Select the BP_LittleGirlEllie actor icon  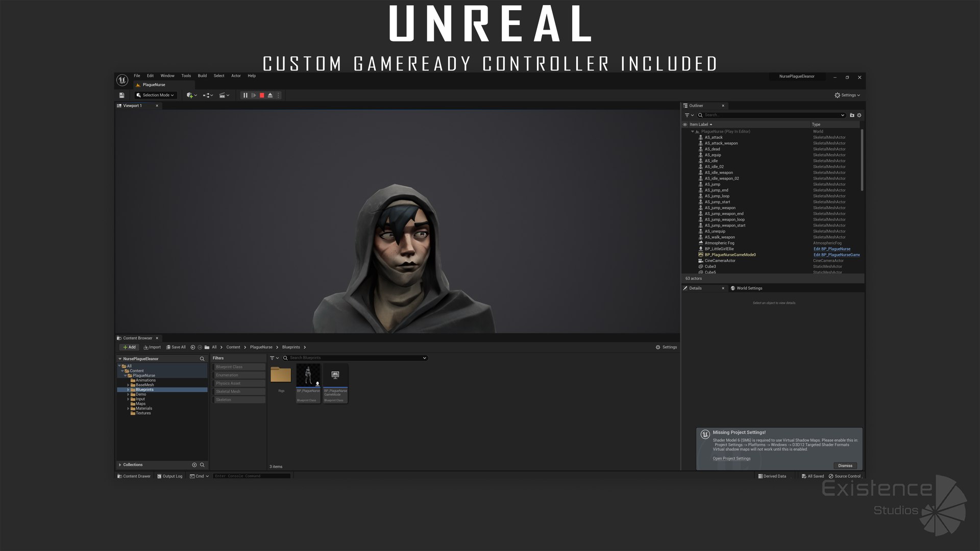[701, 249]
